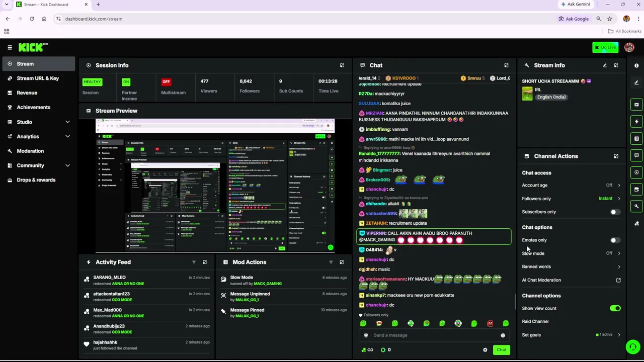Reload the browser page
The height and width of the screenshot is (362, 644).
pyautogui.click(x=32, y=19)
